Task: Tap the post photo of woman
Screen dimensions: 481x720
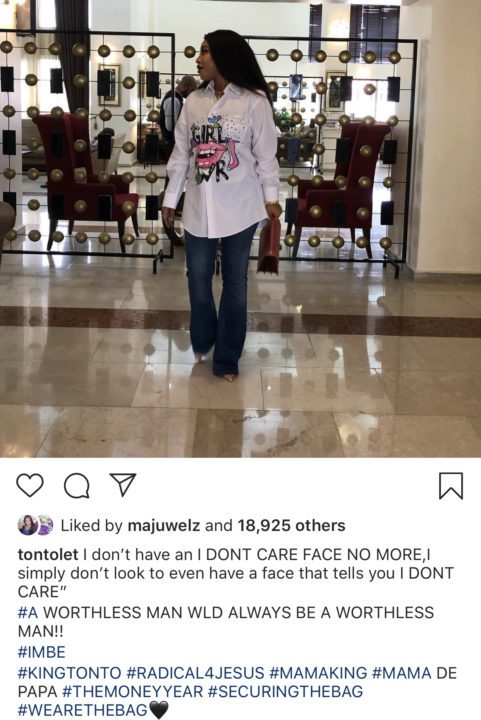Action: (x=240, y=229)
